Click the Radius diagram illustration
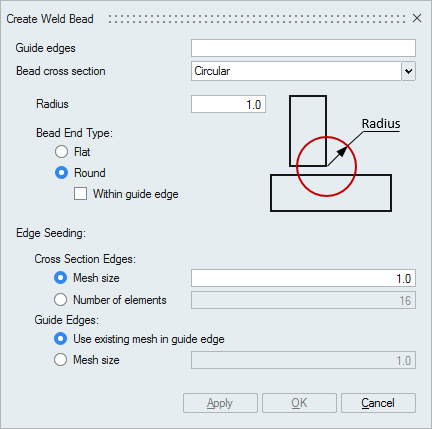This screenshot has width=432, height=429. pyautogui.click(x=335, y=153)
